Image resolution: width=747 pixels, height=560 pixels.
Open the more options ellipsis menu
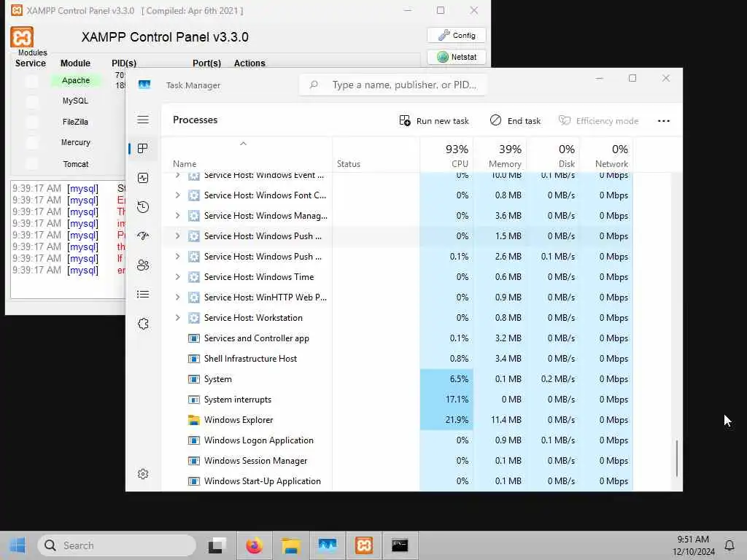pyautogui.click(x=664, y=121)
